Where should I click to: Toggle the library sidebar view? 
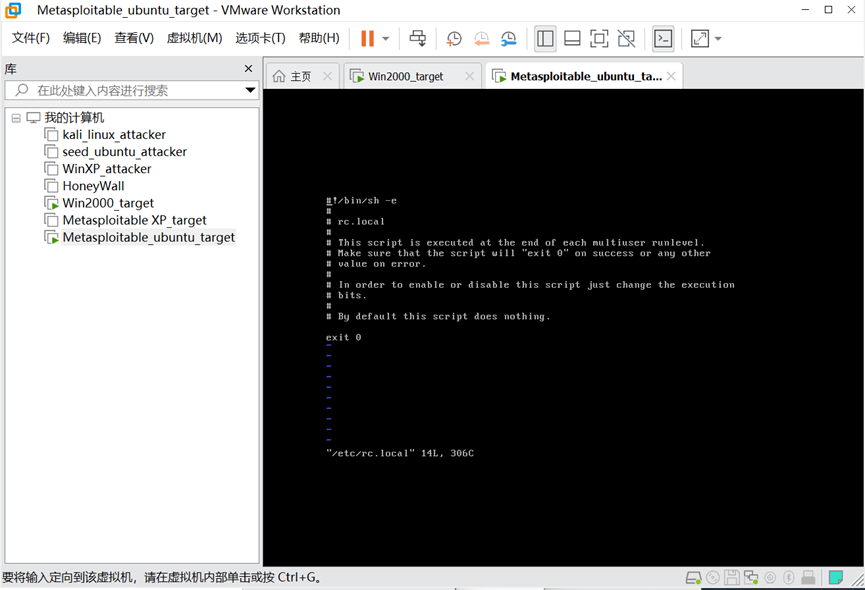[x=545, y=39]
